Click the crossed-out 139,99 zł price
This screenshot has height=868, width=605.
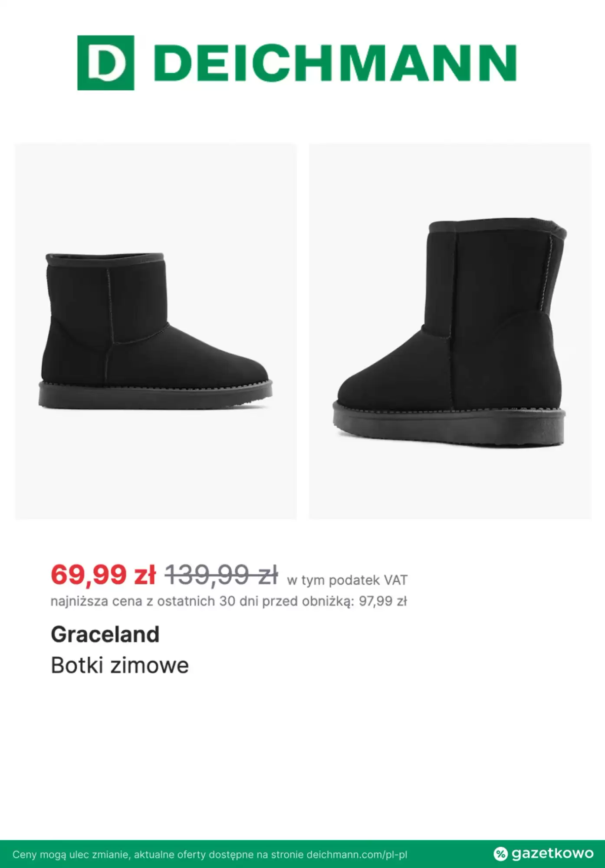pos(221,575)
